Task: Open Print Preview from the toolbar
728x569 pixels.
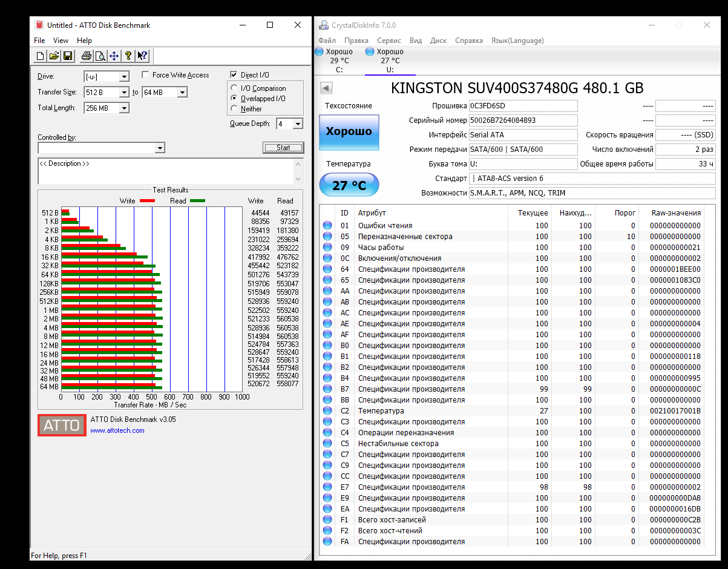Action: pos(100,56)
